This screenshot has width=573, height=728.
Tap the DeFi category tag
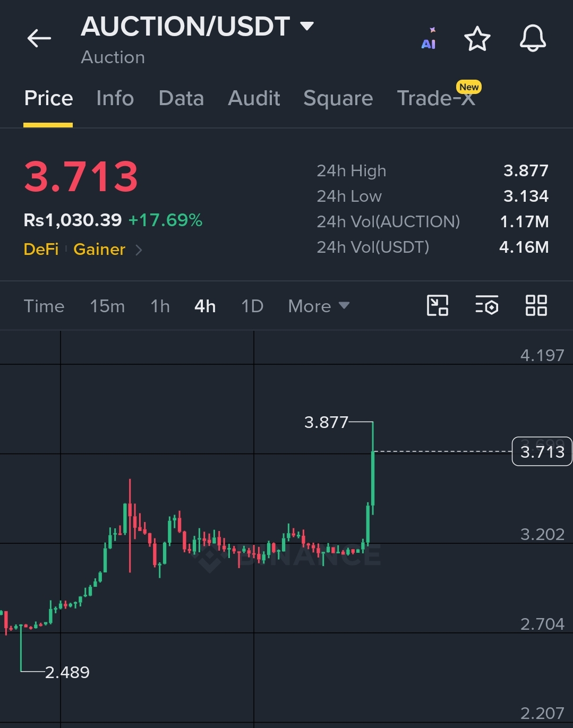(41, 249)
